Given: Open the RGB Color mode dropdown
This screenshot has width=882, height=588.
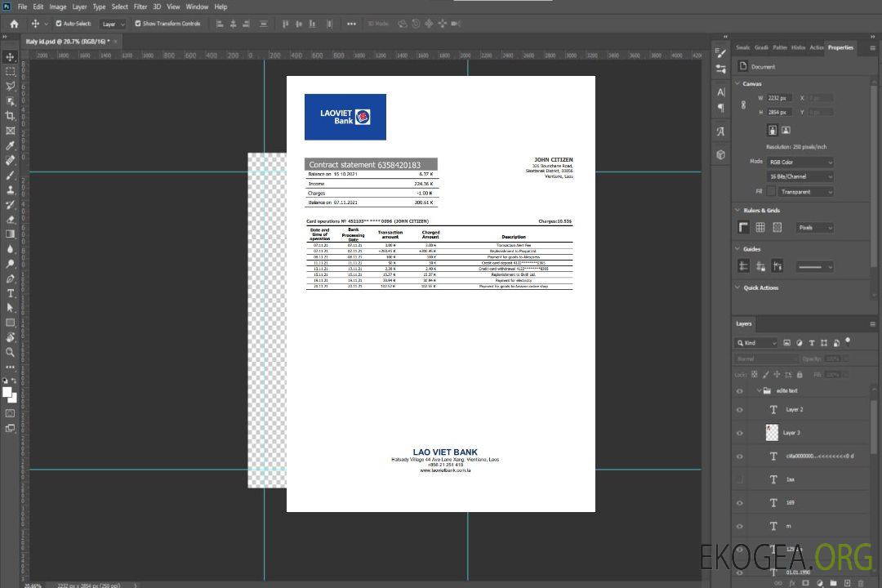Looking at the screenshot, I should [x=800, y=162].
